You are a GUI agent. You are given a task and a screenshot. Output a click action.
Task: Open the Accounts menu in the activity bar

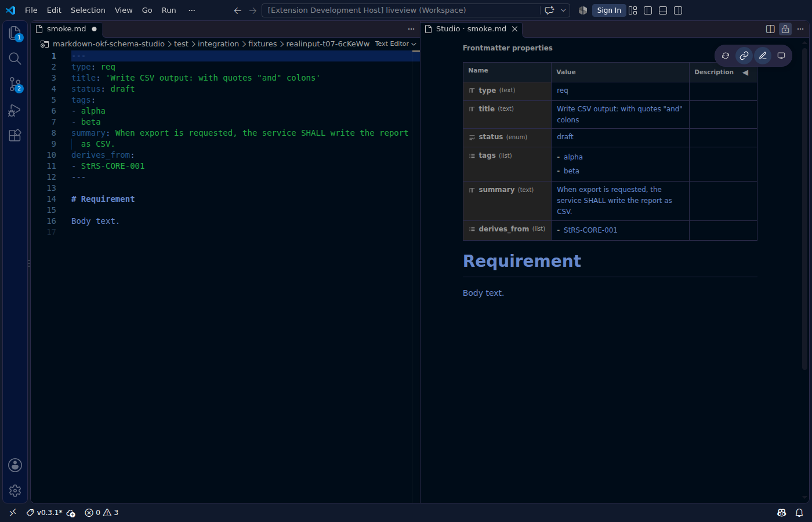15,465
